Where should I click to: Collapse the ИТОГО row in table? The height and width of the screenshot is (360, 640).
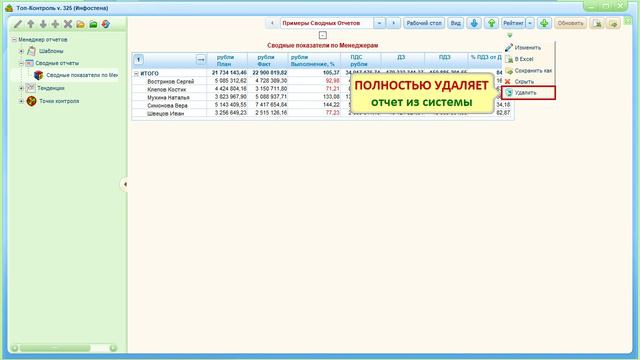coord(136,73)
